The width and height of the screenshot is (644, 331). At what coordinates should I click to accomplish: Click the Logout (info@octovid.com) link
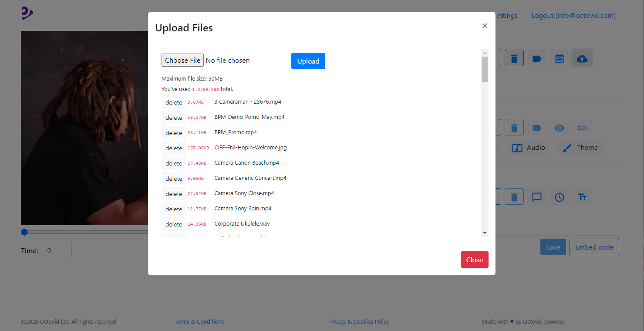(x=573, y=16)
